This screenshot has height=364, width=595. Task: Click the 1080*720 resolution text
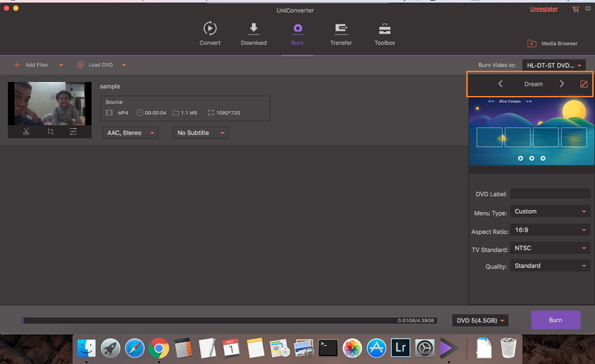point(228,113)
